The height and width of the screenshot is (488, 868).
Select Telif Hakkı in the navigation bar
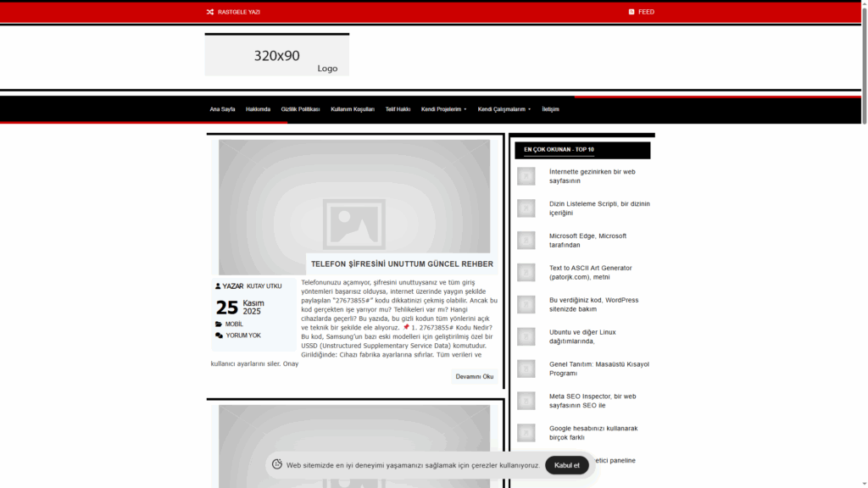point(398,109)
